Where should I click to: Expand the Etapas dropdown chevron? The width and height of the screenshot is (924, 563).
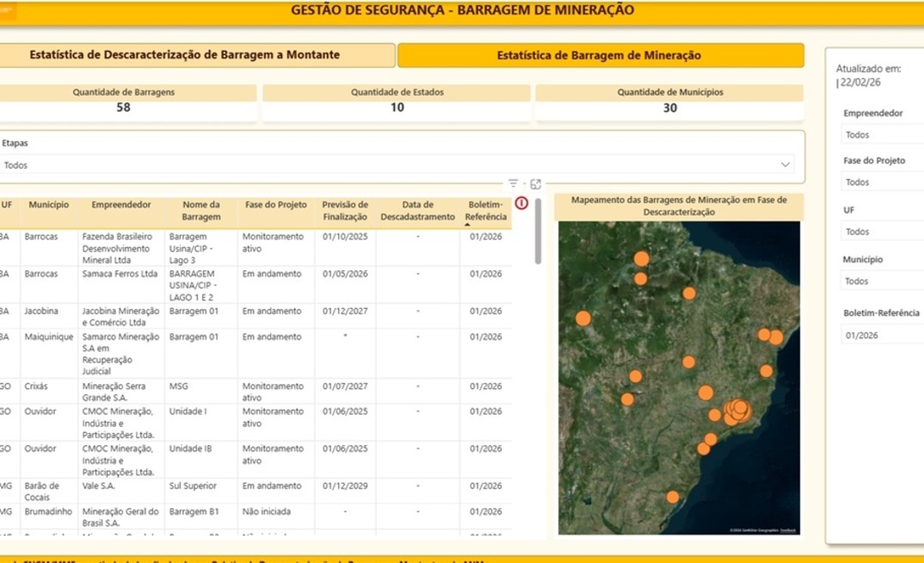tap(785, 165)
